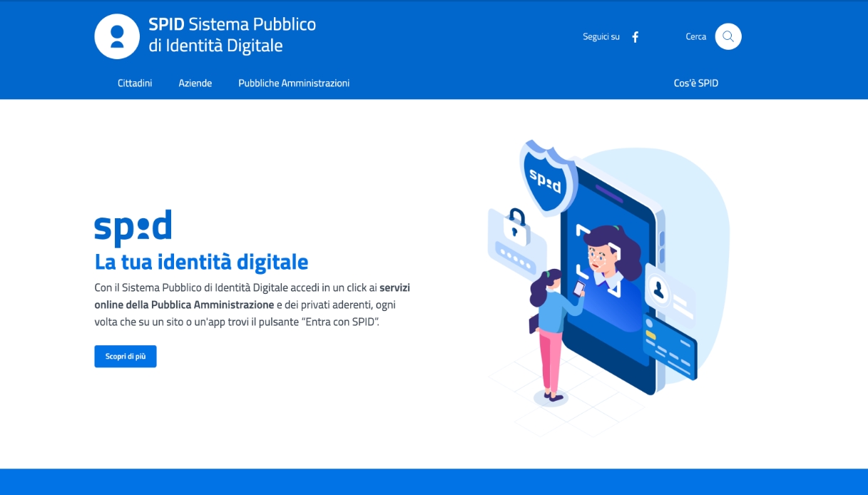Click the SPID shield badge in the illustration
868x495 pixels.
coord(546,177)
